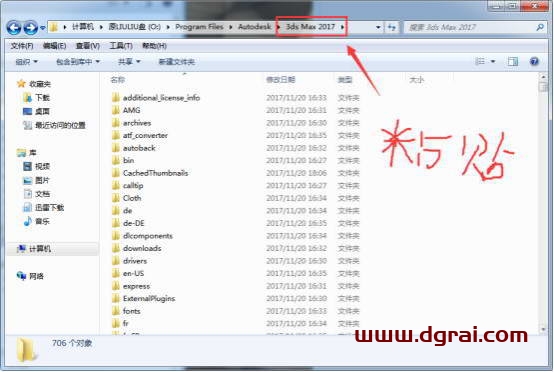Select the dlcomponents folder icon
This screenshot has width=554, height=372.
(x=116, y=236)
